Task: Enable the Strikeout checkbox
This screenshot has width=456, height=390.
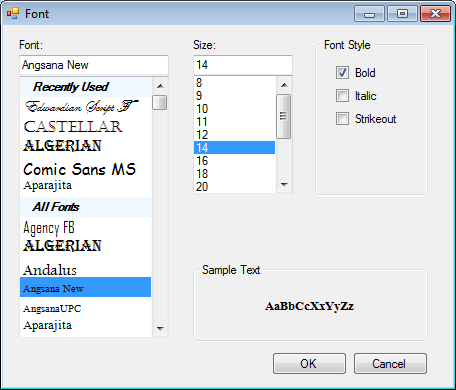Action: [342, 118]
